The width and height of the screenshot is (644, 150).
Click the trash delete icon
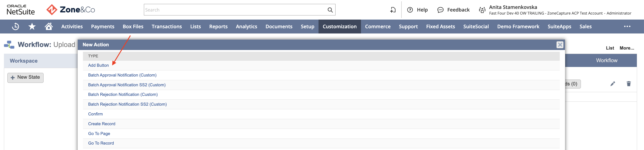coord(629,84)
